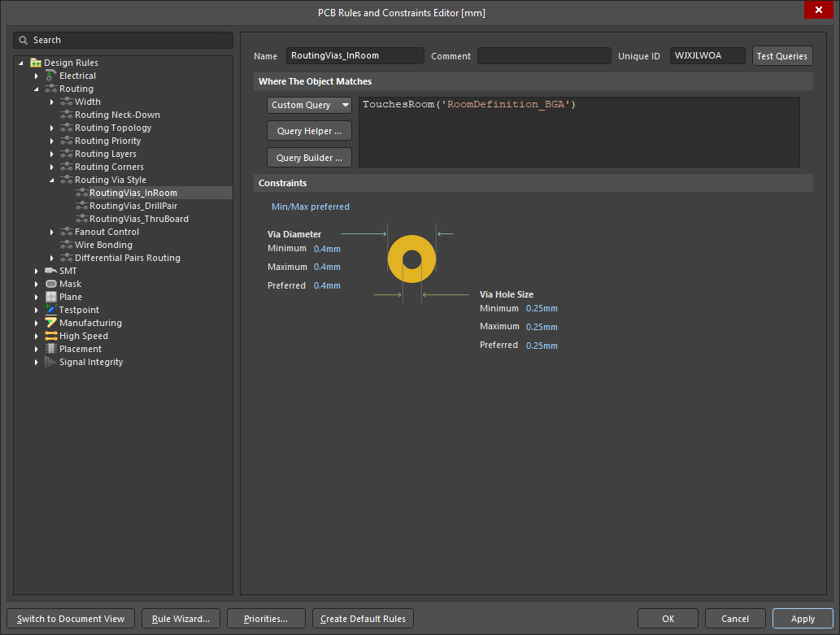
Task: Click the Test Queries button
Action: tap(782, 56)
